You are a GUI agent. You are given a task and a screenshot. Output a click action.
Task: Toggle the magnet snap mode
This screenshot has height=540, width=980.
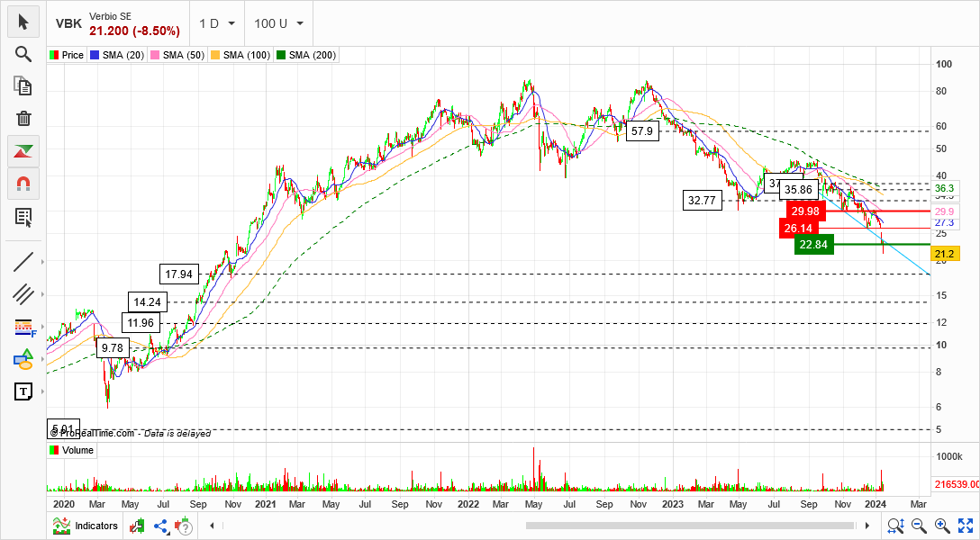(23, 184)
